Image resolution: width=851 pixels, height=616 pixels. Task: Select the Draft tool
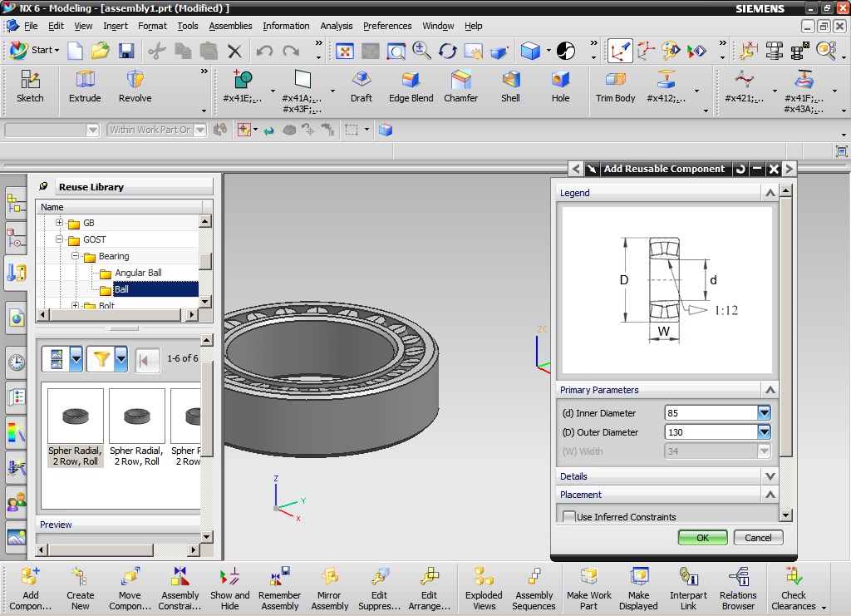click(362, 86)
